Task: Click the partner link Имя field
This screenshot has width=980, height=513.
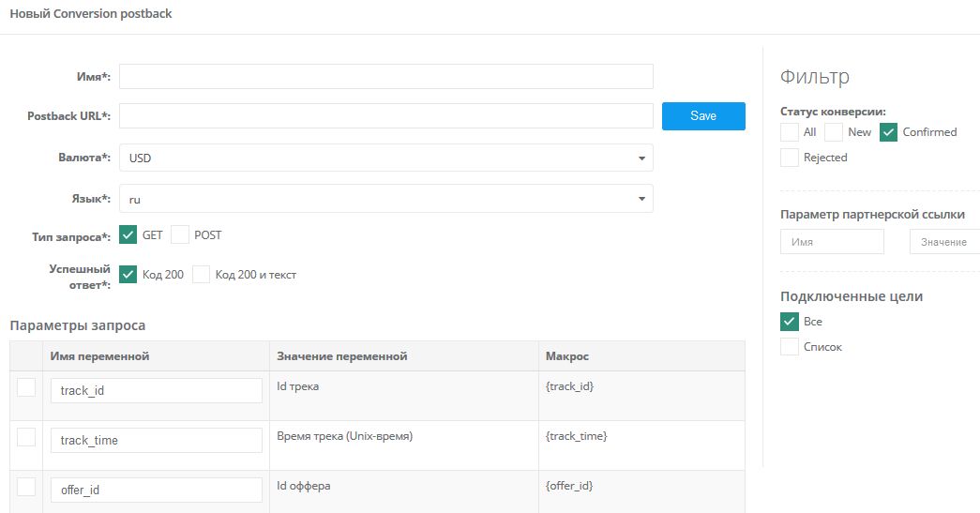Action: coord(832,242)
